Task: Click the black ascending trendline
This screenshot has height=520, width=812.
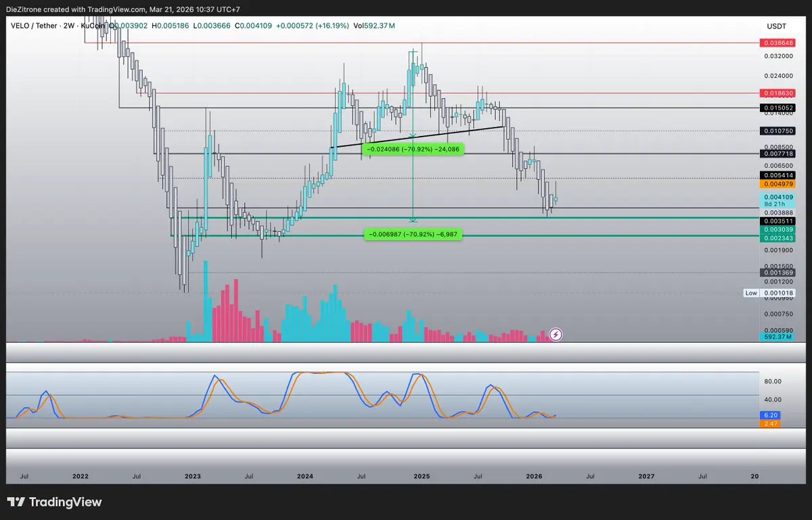Action: click(x=418, y=137)
